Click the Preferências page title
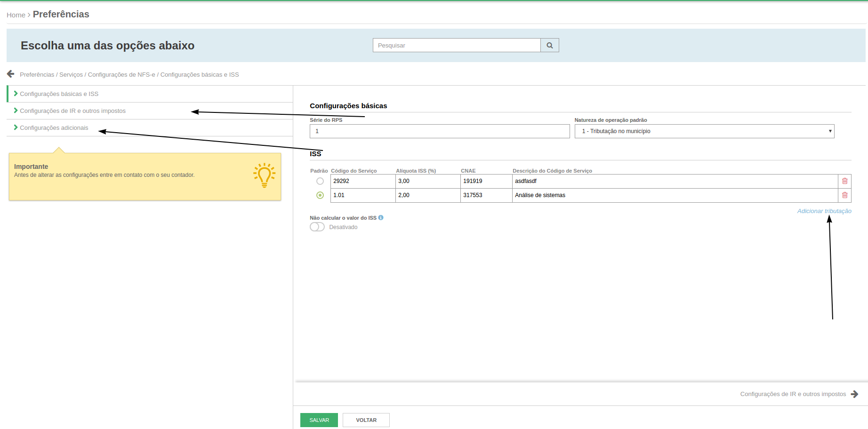The height and width of the screenshot is (429, 868). [61, 14]
